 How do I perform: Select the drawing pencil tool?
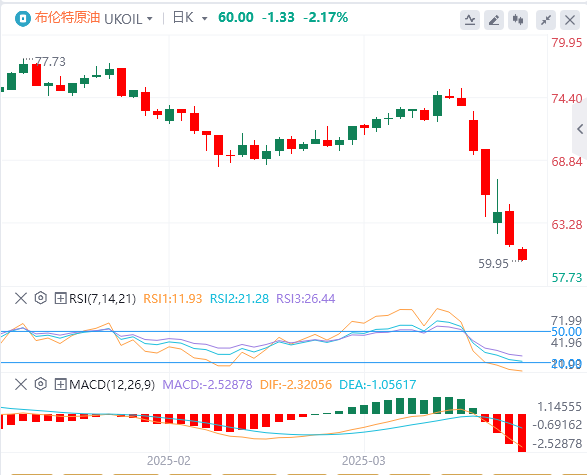coord(494,20)
